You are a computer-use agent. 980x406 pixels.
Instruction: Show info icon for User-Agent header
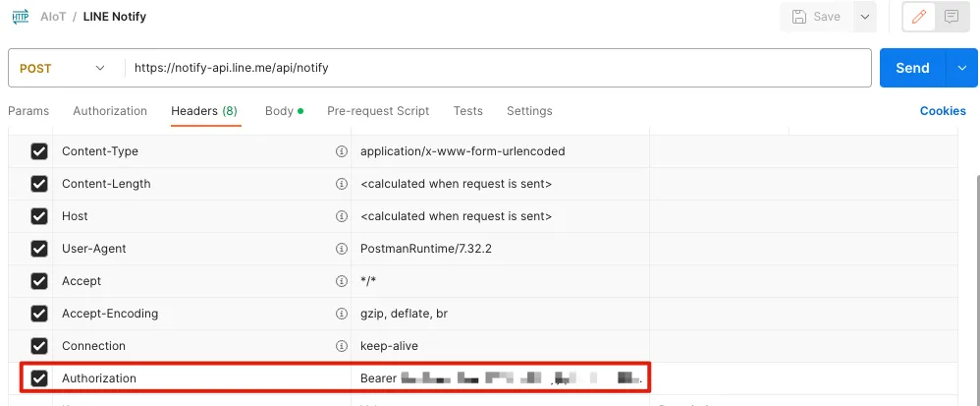[342, 249]
